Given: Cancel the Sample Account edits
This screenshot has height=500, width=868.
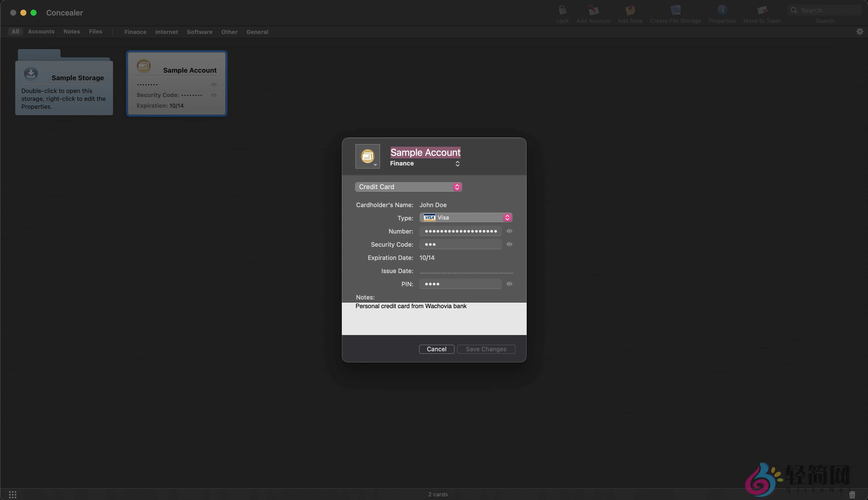Looking at the screenshot, I should (x=436, y=349).
